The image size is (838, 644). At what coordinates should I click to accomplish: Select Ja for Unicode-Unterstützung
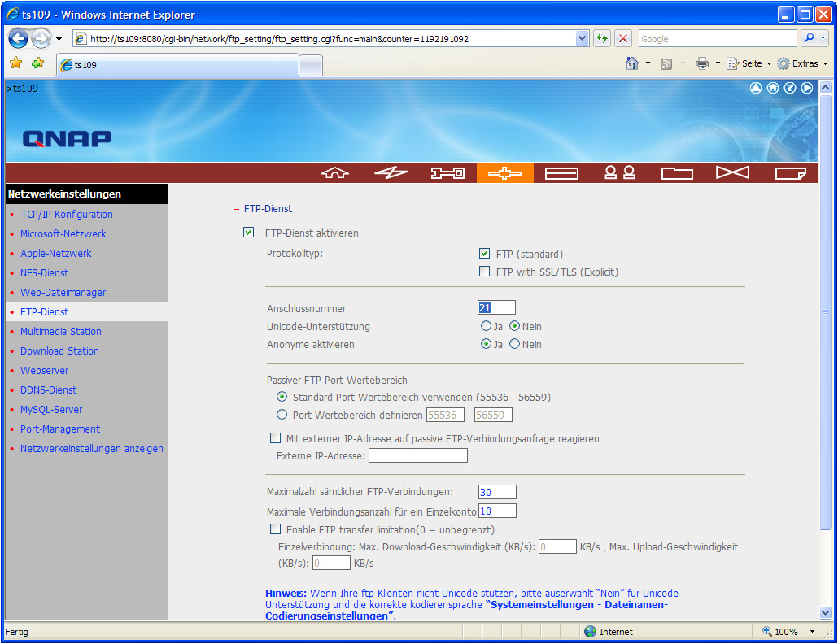487,327
